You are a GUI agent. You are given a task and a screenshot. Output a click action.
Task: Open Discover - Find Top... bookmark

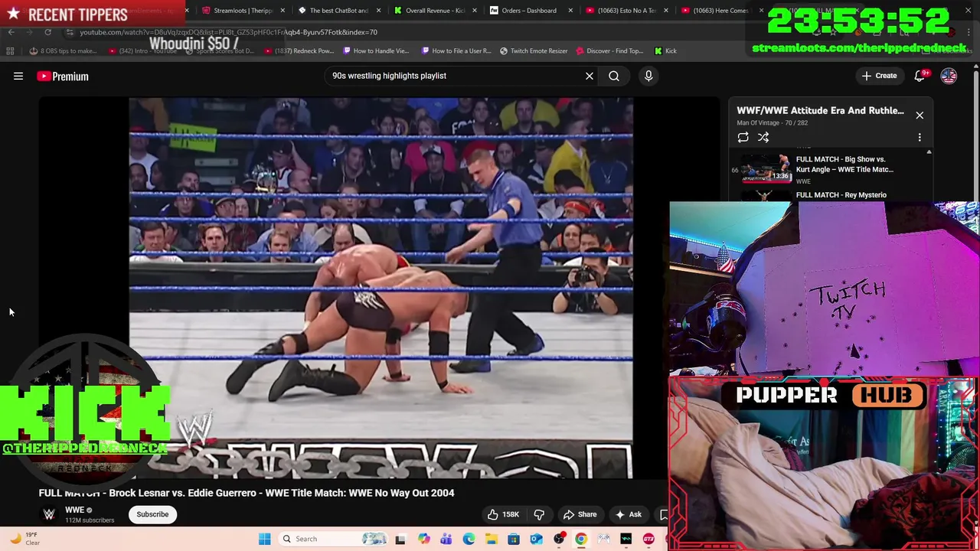tap(609, 51)
